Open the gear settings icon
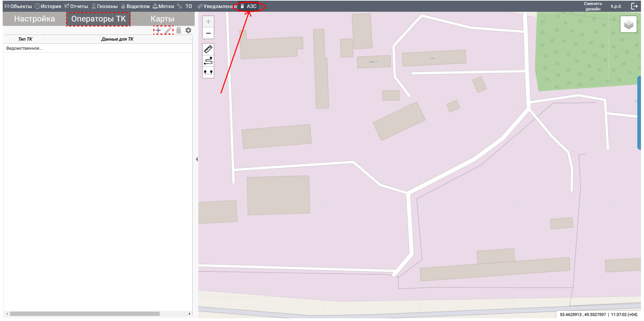The width and height of the screenshot is (644, 321). click(x=188, y=31)
